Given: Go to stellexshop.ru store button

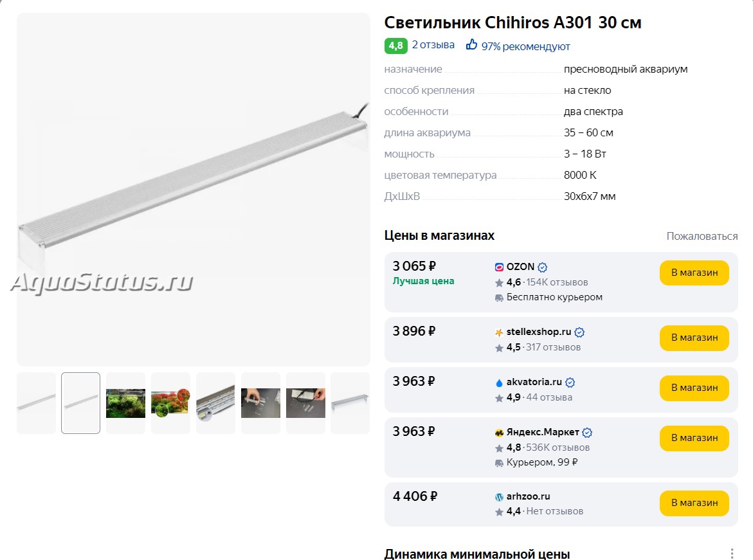Looking at the screenshot, I should [x=694, y=338].
